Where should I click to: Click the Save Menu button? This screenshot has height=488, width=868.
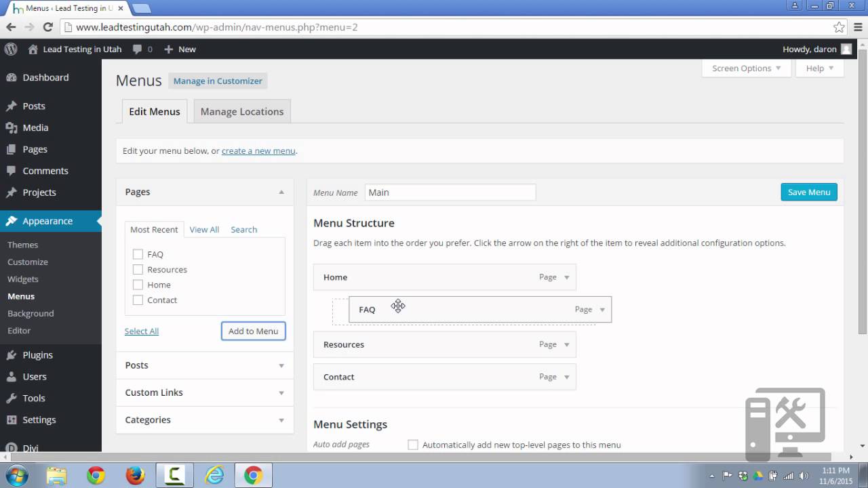pyautogui.click(x=809, y=192)
